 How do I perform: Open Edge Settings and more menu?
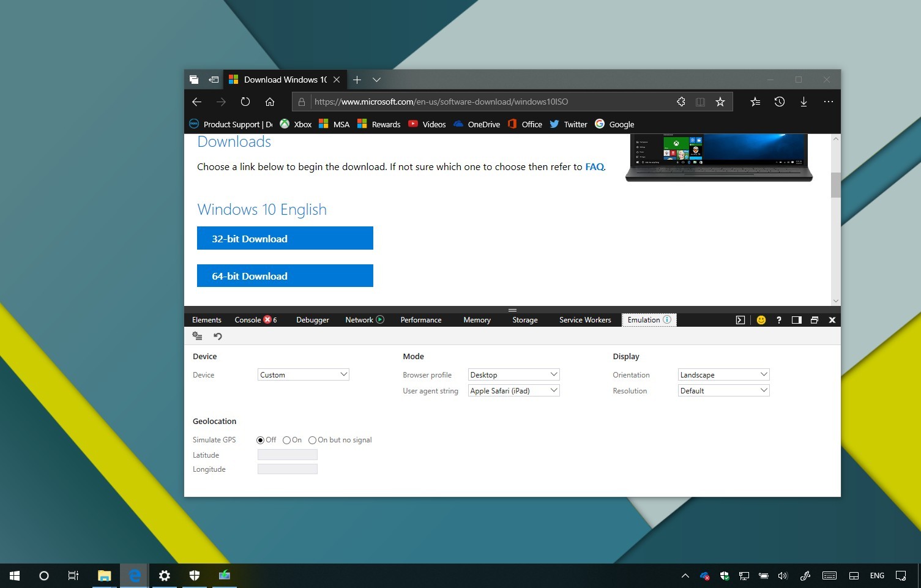829,102
